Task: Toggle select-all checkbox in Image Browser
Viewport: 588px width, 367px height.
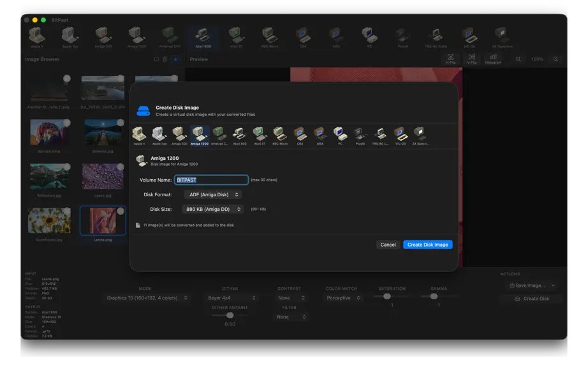Action: (x=156, y=59)
